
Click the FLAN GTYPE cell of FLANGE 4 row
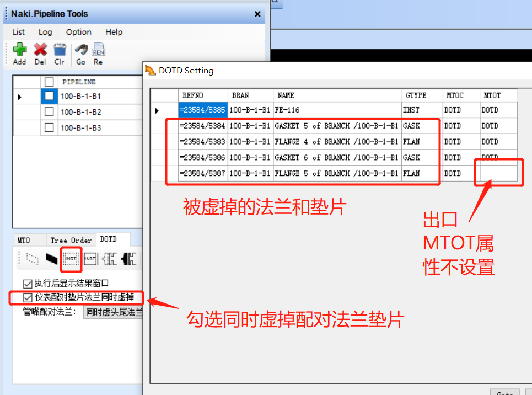[x=422, y=142]
